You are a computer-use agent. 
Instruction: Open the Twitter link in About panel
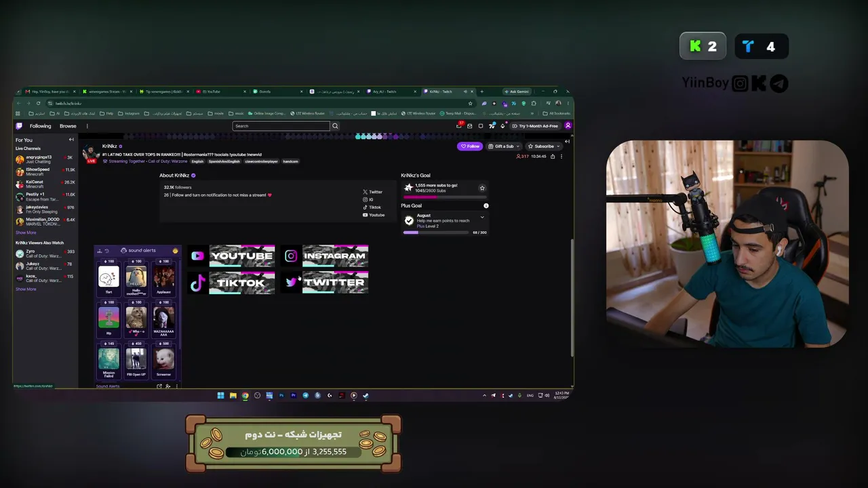click(373, 192)
